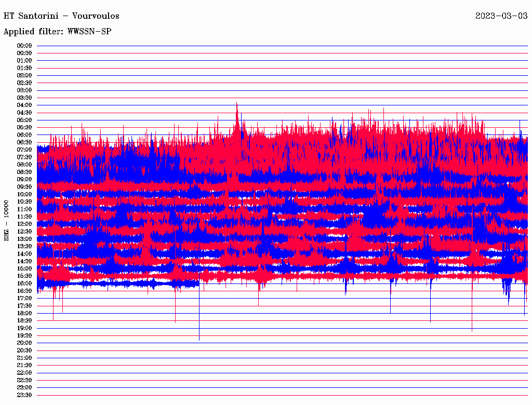Click the 13:00 time label

point(24,239)
